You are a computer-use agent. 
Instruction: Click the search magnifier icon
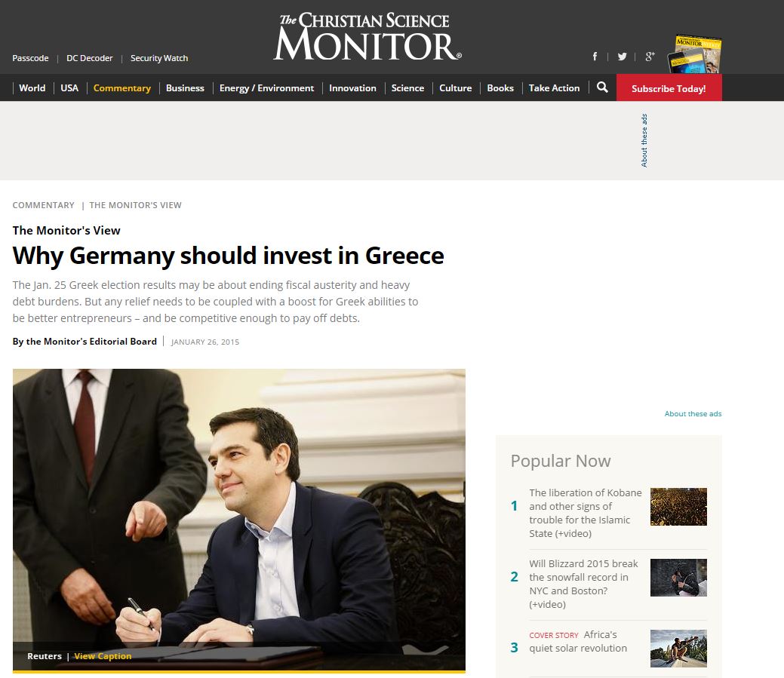tap(602, 87)
